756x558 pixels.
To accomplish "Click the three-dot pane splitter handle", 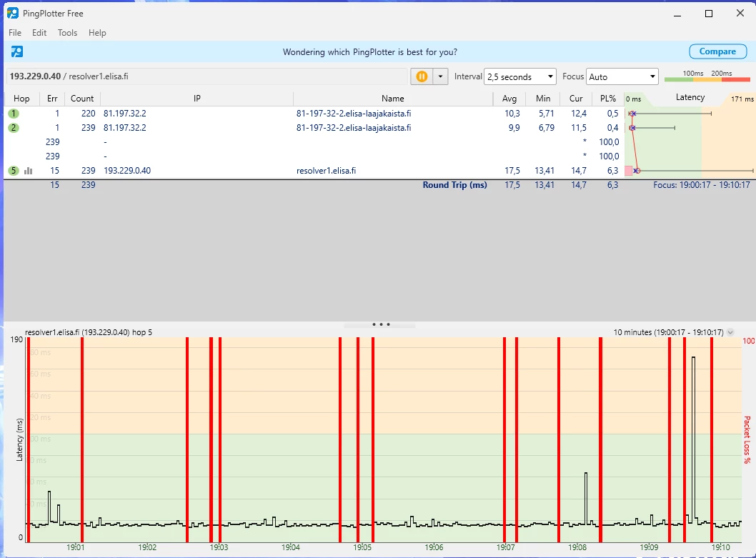I will [x=381, y=324].
